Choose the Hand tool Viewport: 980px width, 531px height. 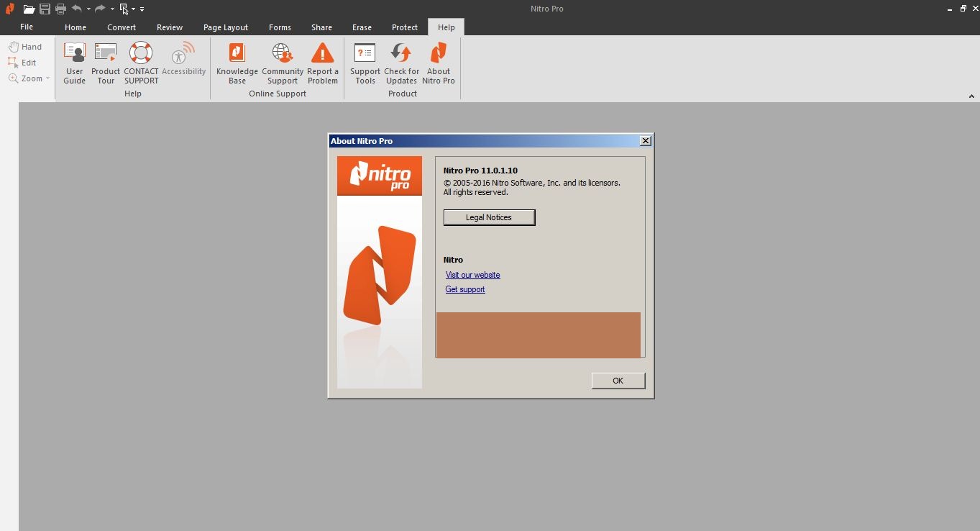pyautogui.click(x=25, y=47)
